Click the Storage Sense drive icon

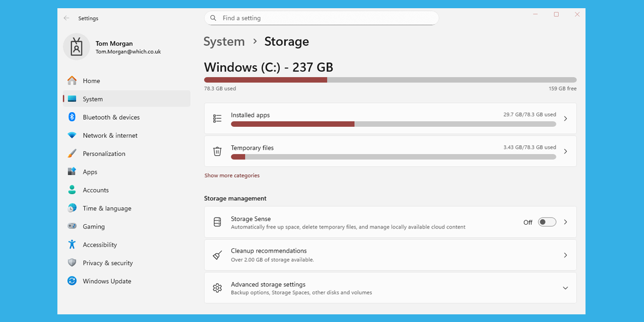(x=217, y=222)
